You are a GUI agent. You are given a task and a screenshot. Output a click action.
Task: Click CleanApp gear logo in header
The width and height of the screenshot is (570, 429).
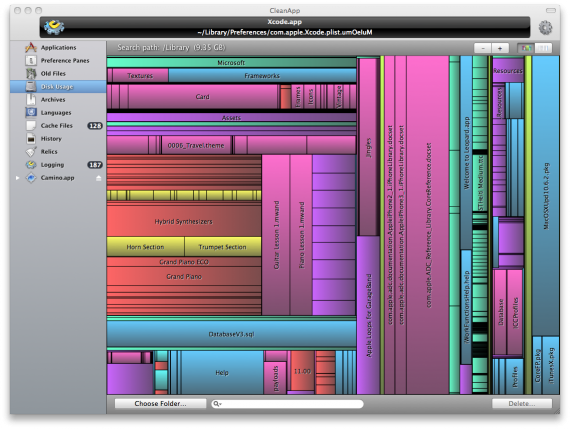[x=54, y=27]
